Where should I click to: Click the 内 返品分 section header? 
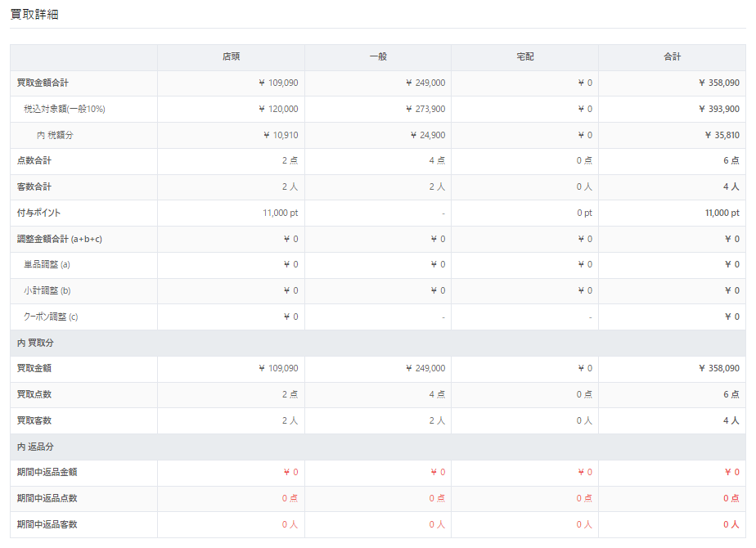(35, 447)
